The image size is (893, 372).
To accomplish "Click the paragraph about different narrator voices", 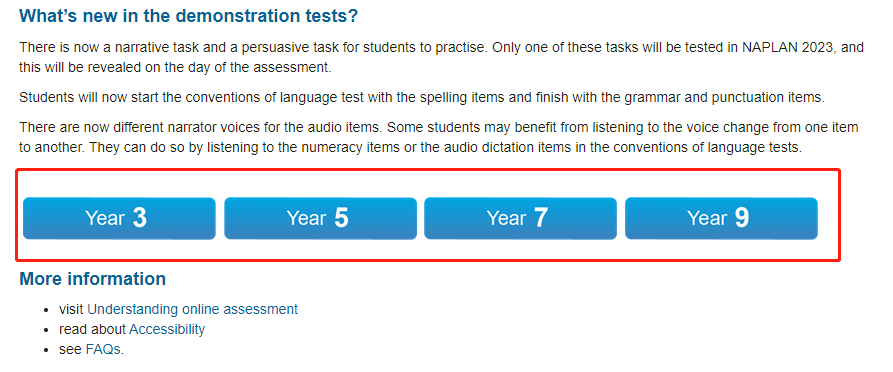I will coord(439,137).
